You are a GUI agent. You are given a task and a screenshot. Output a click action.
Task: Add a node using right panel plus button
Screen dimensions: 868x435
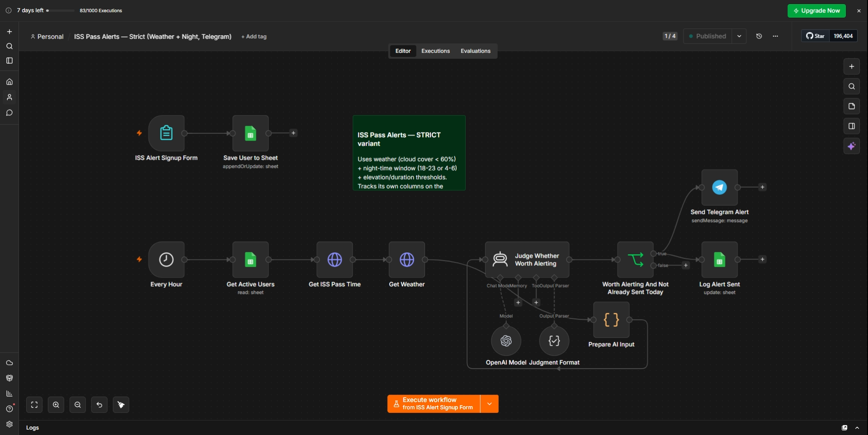pos(852,66)
